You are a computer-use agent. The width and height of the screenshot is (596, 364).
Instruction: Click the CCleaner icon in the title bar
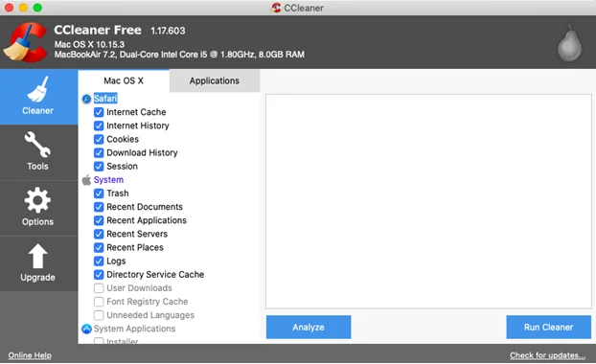point(276,8)
